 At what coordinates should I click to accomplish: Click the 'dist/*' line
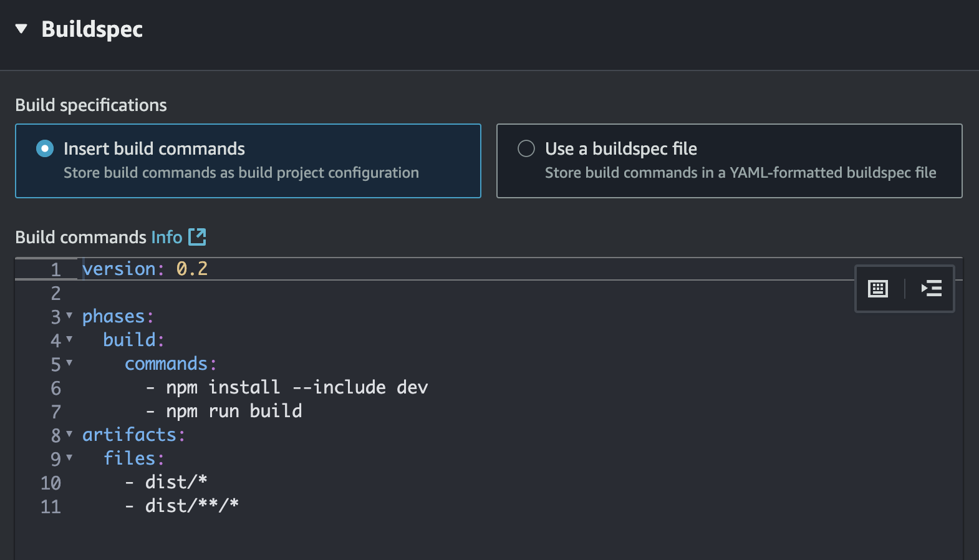tap(166, 482)
